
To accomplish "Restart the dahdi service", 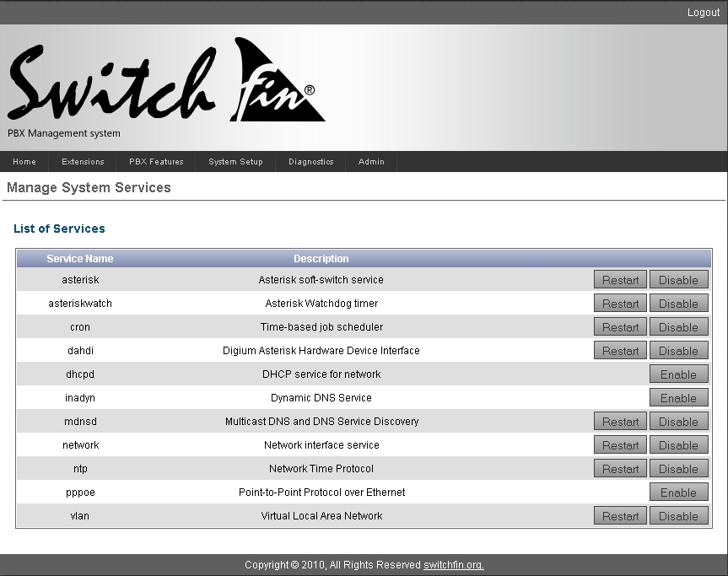I will click(620, 351).
